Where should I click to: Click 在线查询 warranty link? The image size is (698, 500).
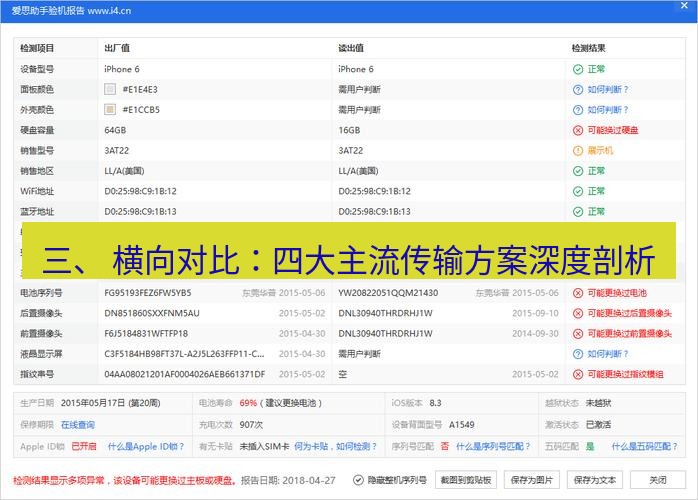tap(78, 425)
